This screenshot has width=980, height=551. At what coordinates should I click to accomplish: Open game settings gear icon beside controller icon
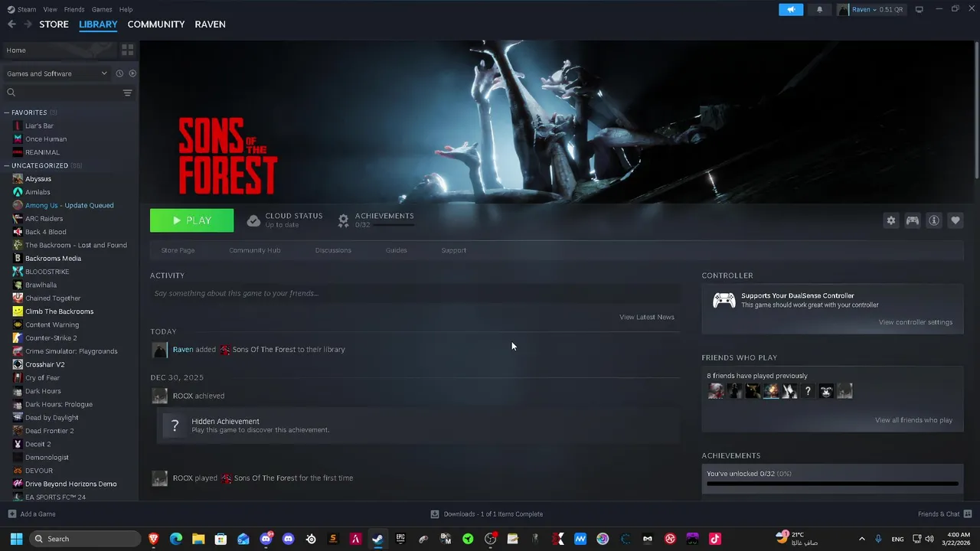click(x=890, y=220)
